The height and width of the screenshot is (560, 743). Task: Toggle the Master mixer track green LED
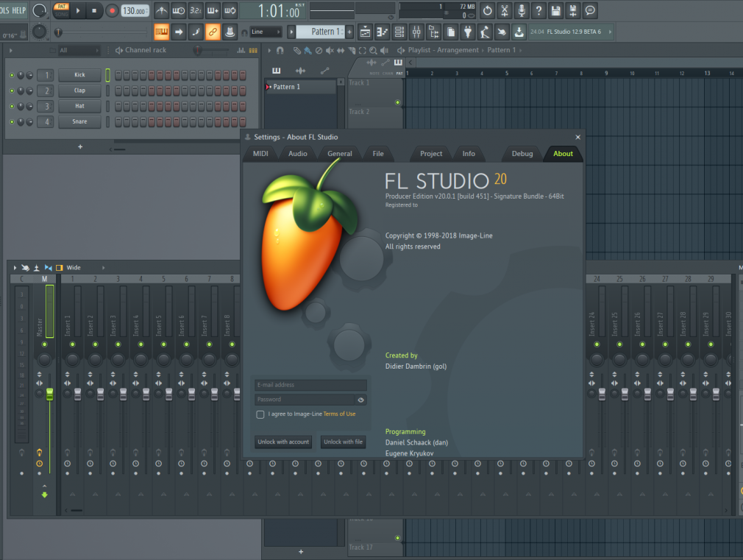click(x=45, y=344)
